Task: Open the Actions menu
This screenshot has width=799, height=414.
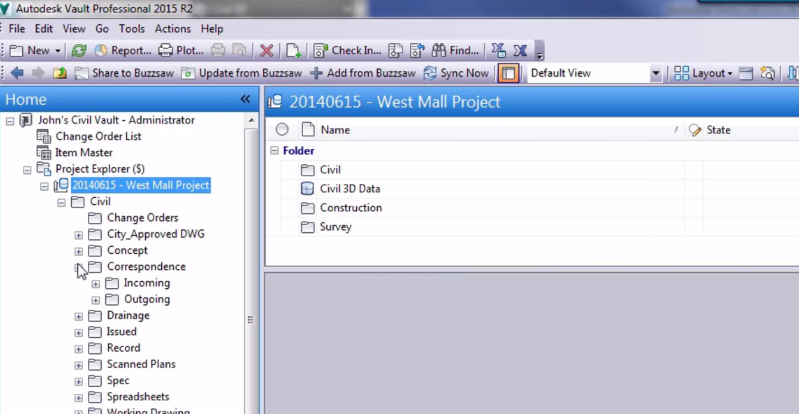Action: [x=173, y=29]
